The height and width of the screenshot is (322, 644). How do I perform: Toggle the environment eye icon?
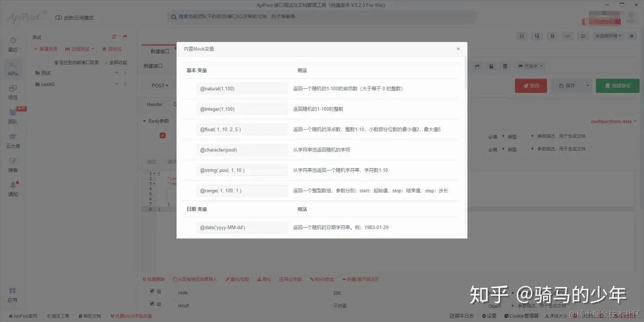[x=632, y=36]
